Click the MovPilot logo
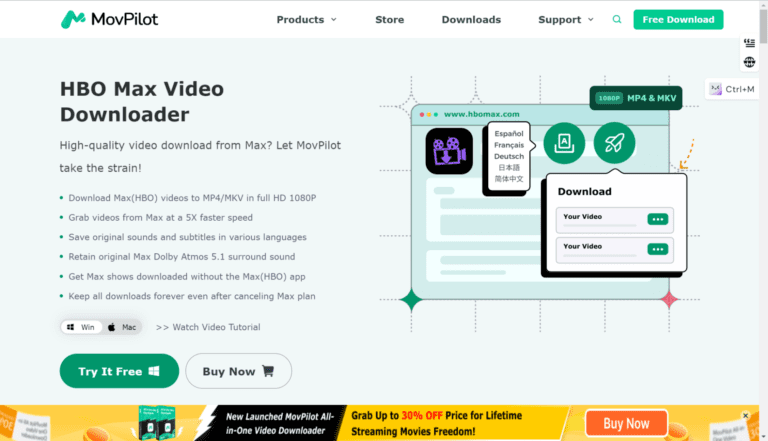Screen dimensions: 768x441 pos(109,20)
